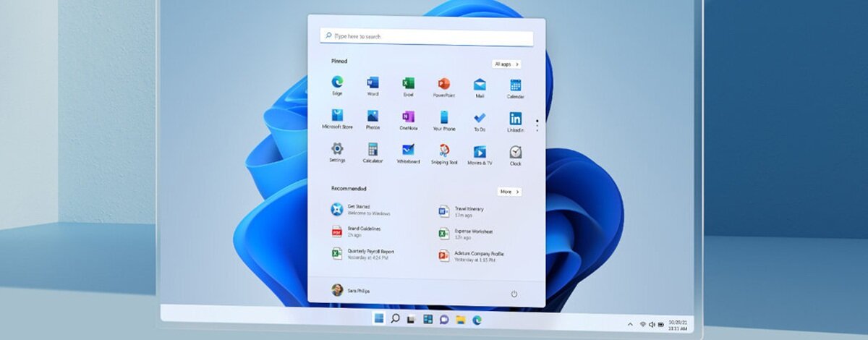Image resolution: width=868 pixels, height=340 pixels.
Task: Launch the Calculator app
Action: (373, 153)
